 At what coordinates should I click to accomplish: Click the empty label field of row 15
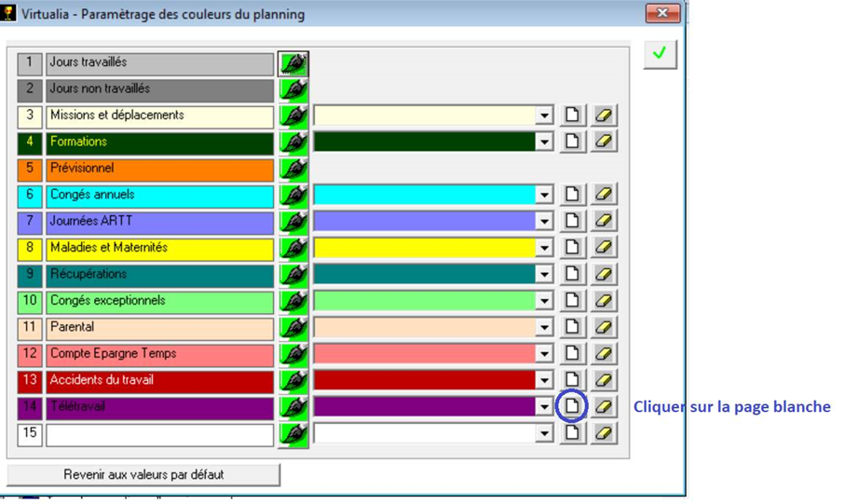tap(159, 434)
